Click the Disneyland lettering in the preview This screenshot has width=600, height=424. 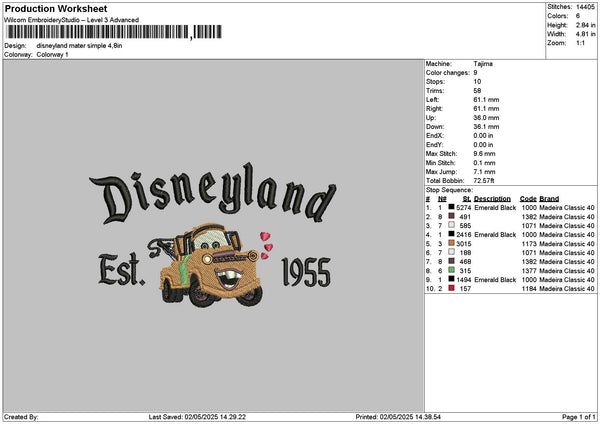(213, 193)
